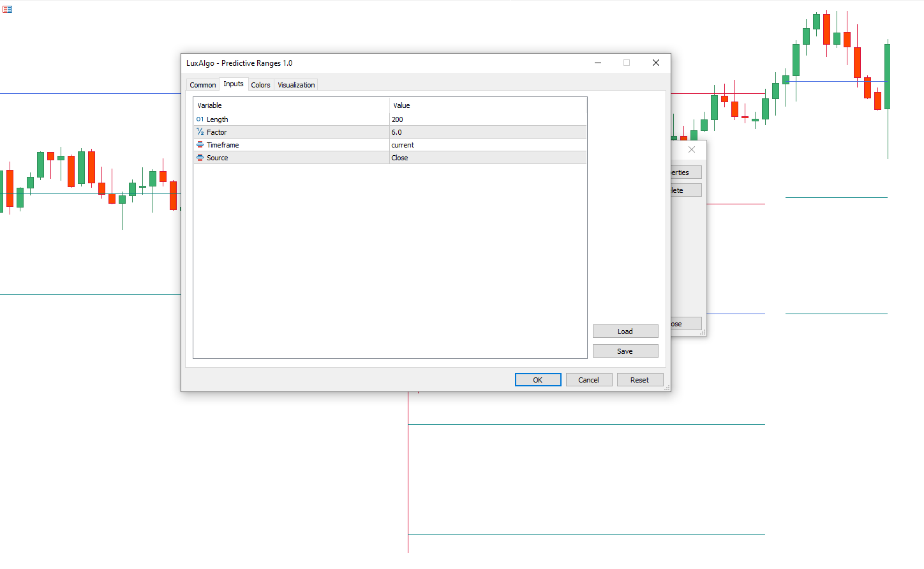The width and height of the screenshot is (924, 569).
Task: Select the 'Source' variable name
Action: (217, 158)
